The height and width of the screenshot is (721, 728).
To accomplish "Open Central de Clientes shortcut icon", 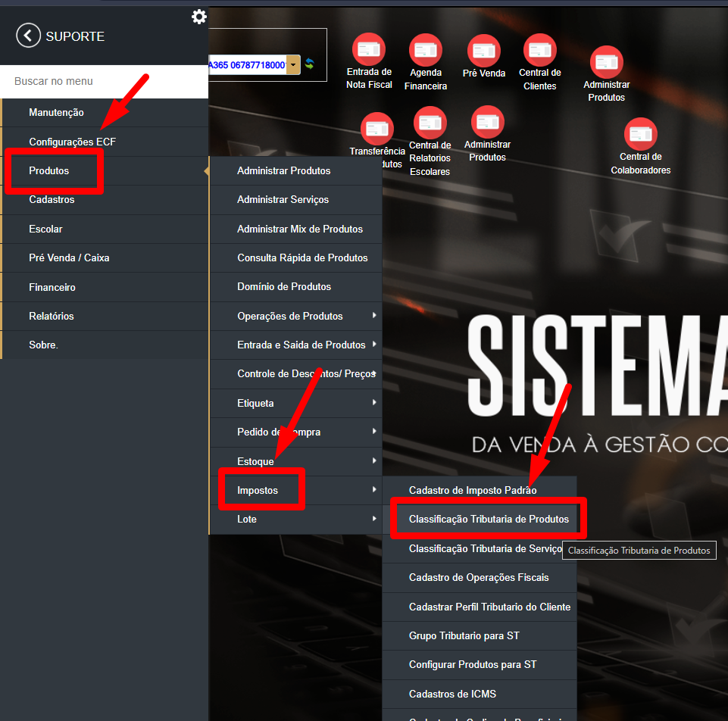I will pyautogui.click(x=539, y=50).
